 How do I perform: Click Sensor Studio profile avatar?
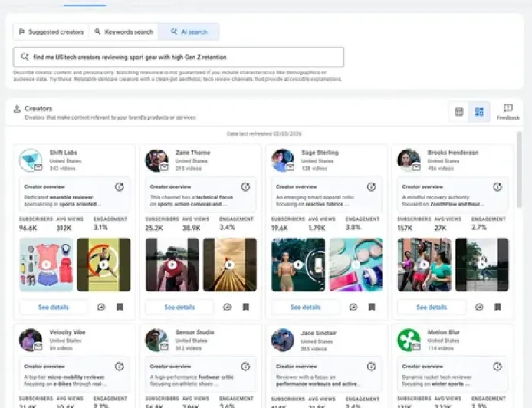[156, 340]
